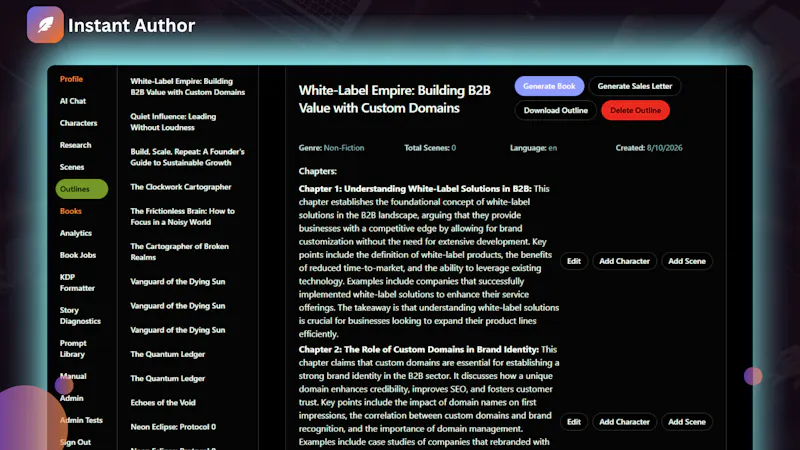Image resolution: width=800 pixels, height=450 pixels.
Task: Open the Prompt Library
Action: [73, 348]
